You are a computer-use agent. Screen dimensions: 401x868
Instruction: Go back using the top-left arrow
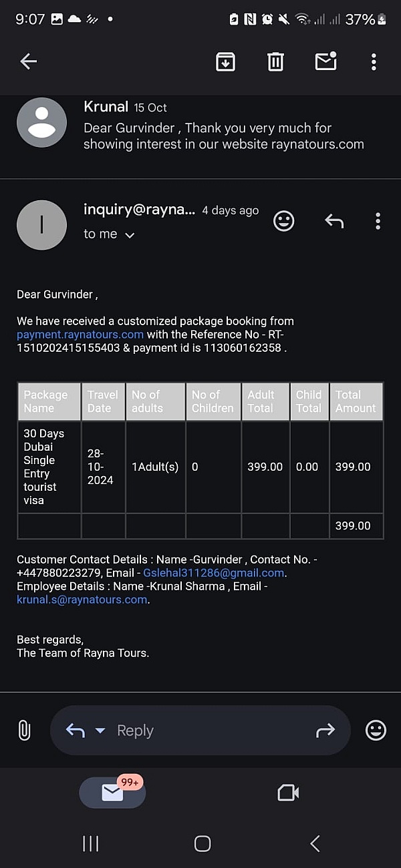pos(28,61)
